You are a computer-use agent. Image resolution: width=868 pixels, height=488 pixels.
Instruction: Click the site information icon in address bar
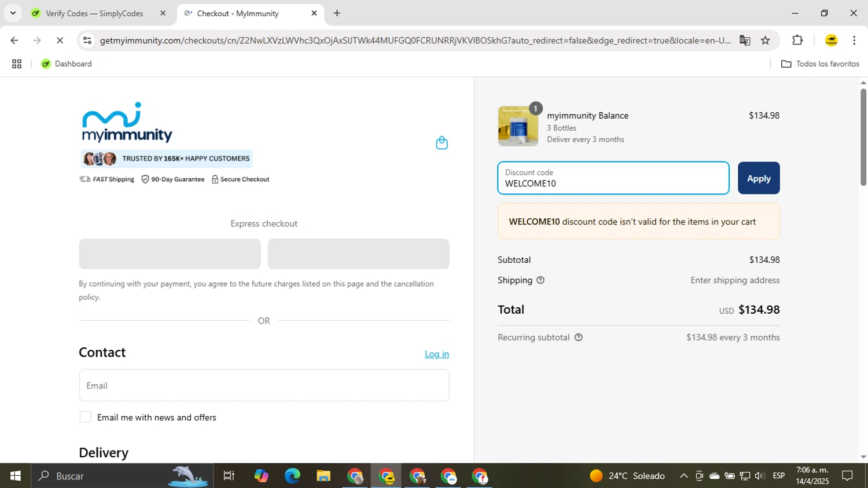[87, 41]
